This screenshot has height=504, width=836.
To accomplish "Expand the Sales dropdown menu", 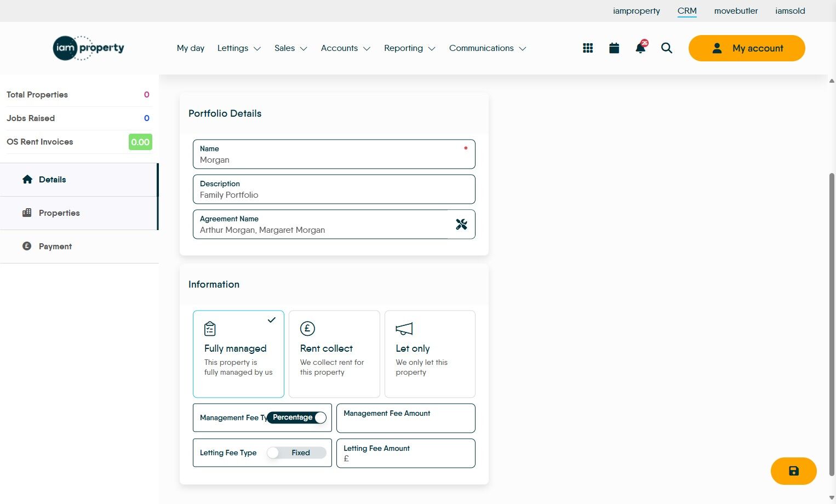I will pyautogui.click(x=291, y=48).
